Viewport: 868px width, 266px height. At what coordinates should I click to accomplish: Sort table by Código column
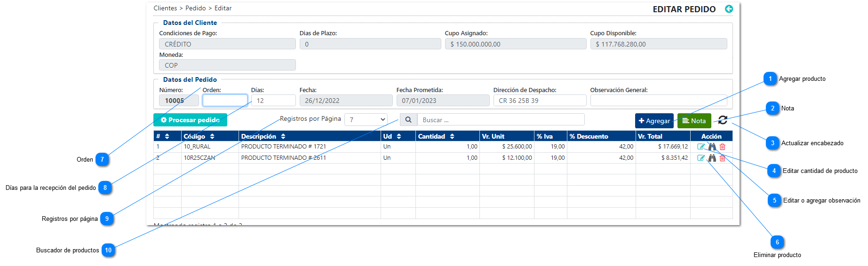pos(212,136)
